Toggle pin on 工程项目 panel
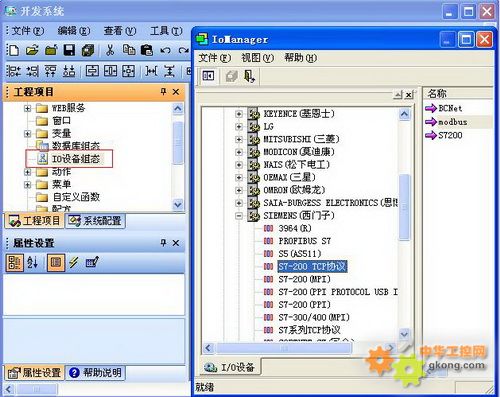The height and width of the screenshot is (397, 500). coord(163,91)
